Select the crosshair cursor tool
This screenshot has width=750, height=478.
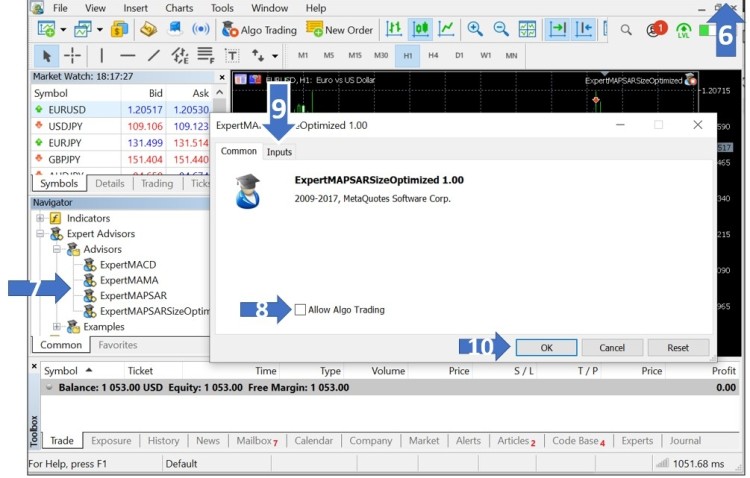pos(73,56)
